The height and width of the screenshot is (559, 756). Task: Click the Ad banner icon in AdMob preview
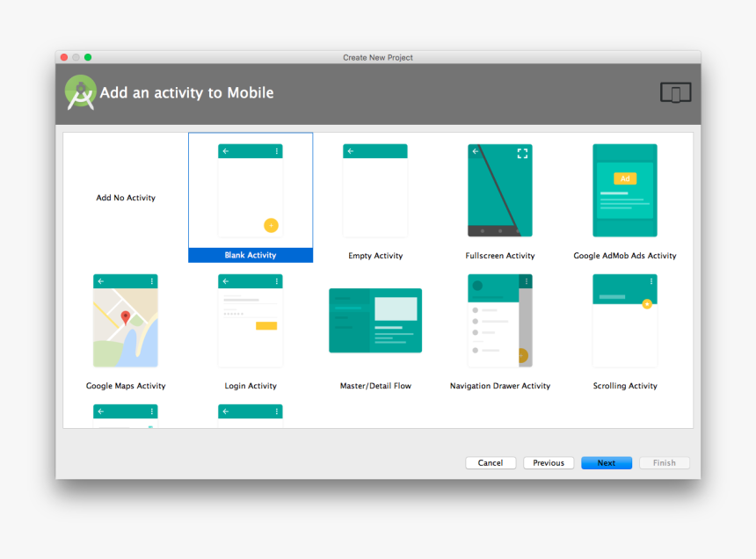(x=624, y=178)
